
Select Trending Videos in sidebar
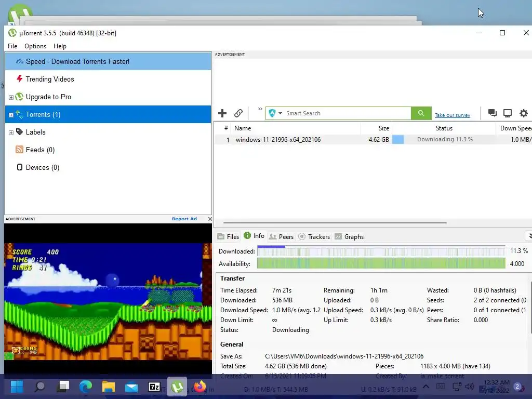point(108,79)
